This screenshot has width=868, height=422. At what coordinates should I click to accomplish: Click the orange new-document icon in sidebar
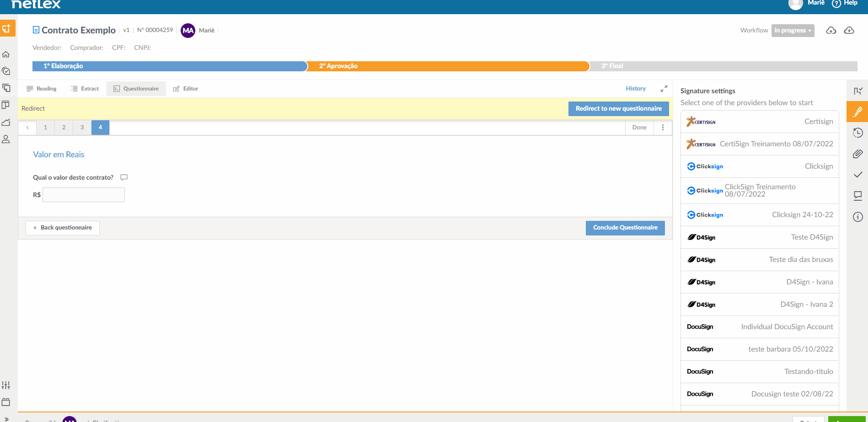(7, 28)
